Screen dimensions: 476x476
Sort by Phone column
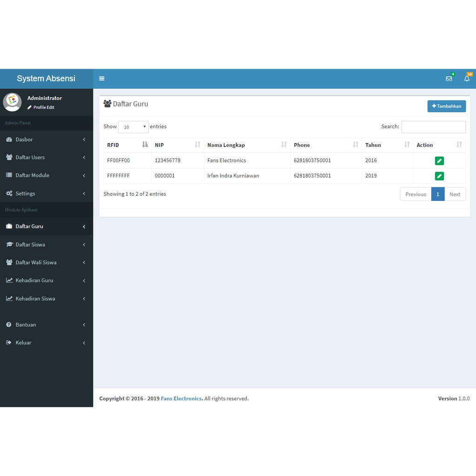click(x=326, y=145)
